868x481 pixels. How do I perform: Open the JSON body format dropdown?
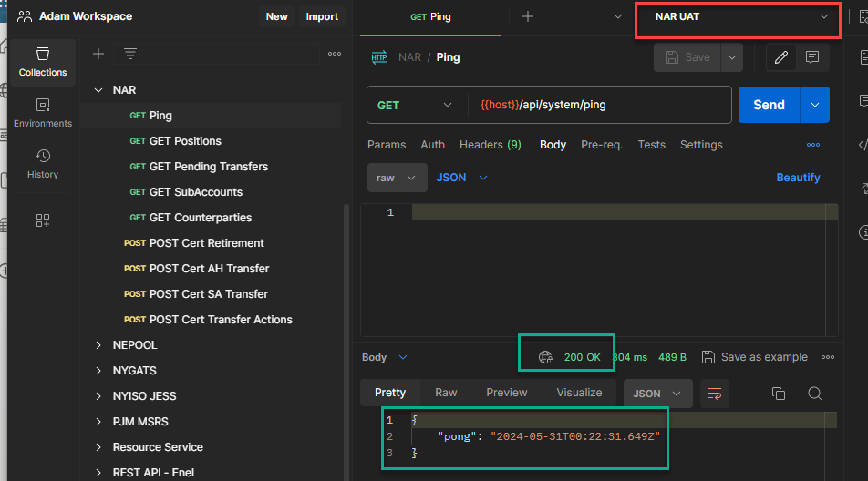coord(461,178)
